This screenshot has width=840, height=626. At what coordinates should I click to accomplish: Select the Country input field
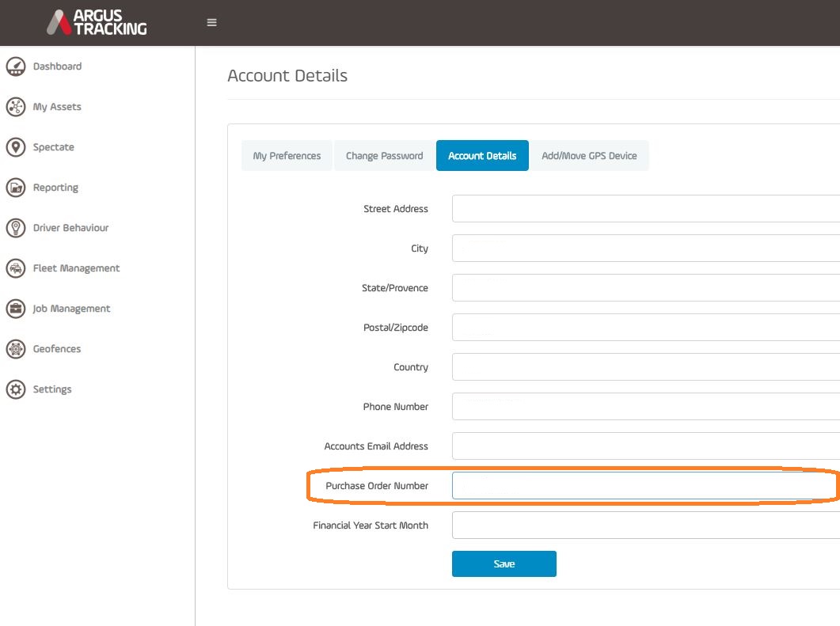[645, 367]
